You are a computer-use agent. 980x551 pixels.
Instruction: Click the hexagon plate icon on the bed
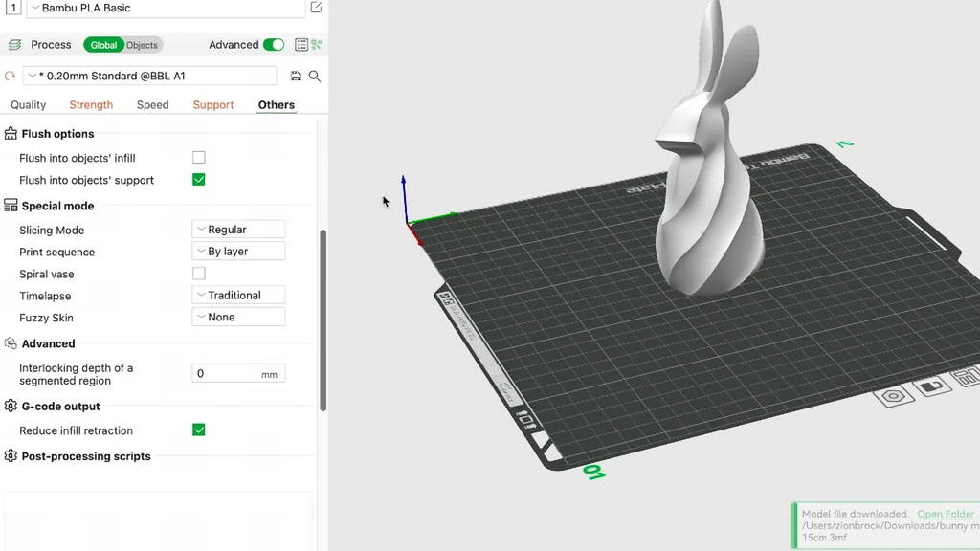[894, 396]
